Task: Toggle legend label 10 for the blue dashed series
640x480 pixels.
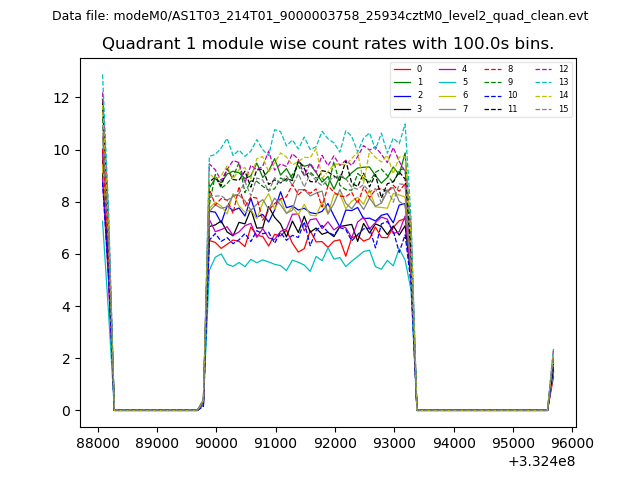Action: 512,95
